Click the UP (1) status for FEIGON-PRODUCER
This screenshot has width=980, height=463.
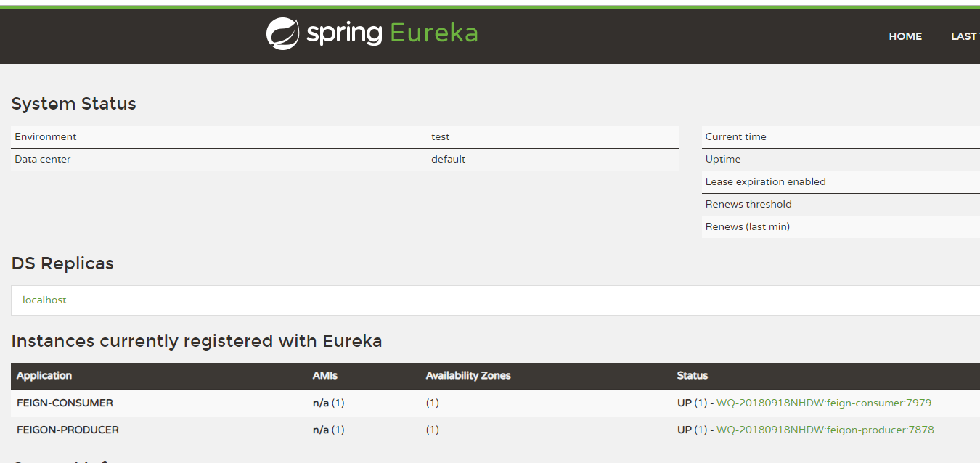(x=692, y=430)
